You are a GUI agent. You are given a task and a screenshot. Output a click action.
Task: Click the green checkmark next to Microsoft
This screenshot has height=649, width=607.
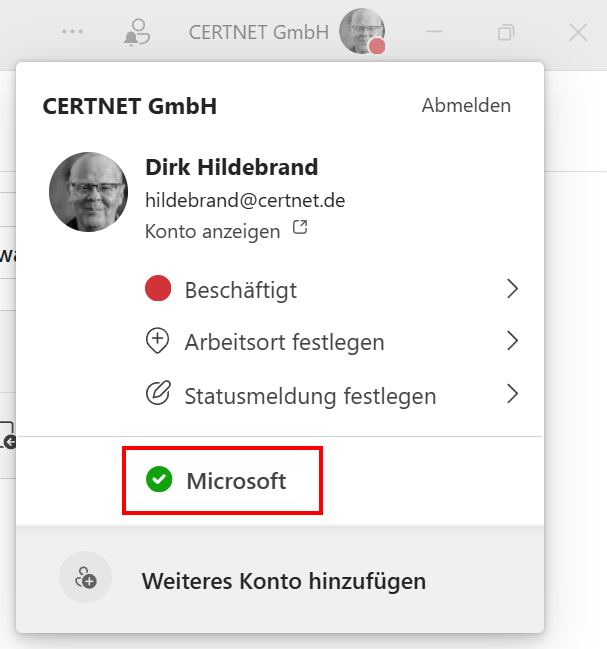(159, 481)
